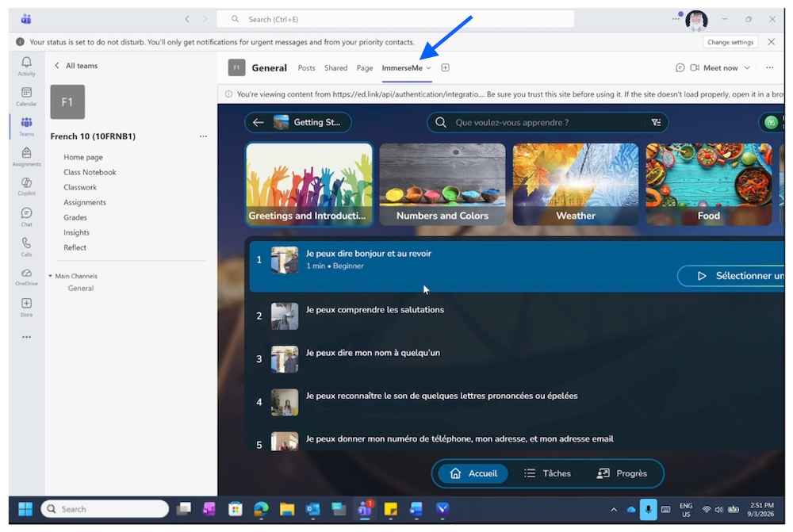Open the Windows Start menu
The width and height of the screenshot is (793, 532).
pos(25,509)
